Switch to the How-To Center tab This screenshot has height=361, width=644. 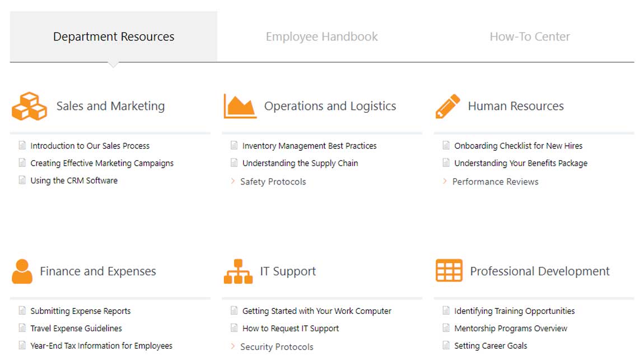tap(530, 37)
